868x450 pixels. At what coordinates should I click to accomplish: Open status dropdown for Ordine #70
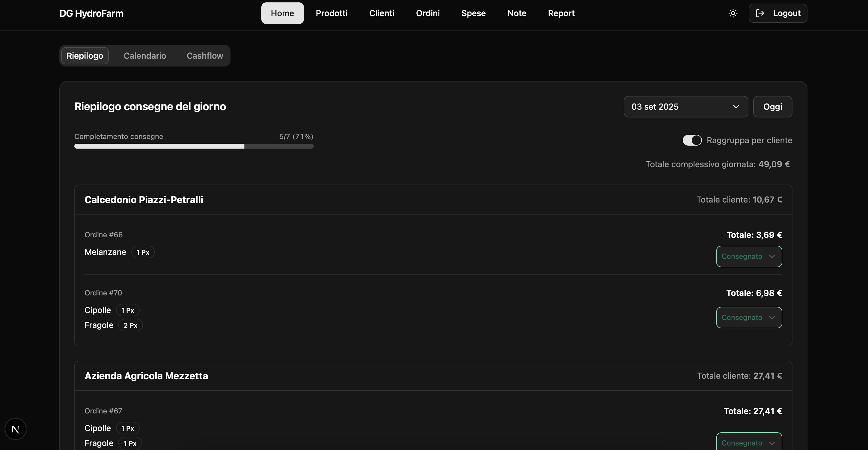pos(749,317)
